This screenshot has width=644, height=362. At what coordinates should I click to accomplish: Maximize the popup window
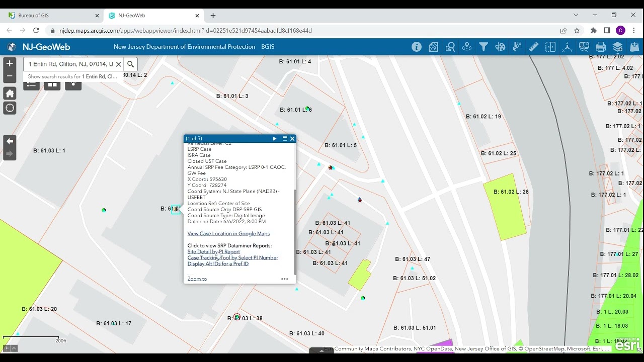click(x=285, y=139)
